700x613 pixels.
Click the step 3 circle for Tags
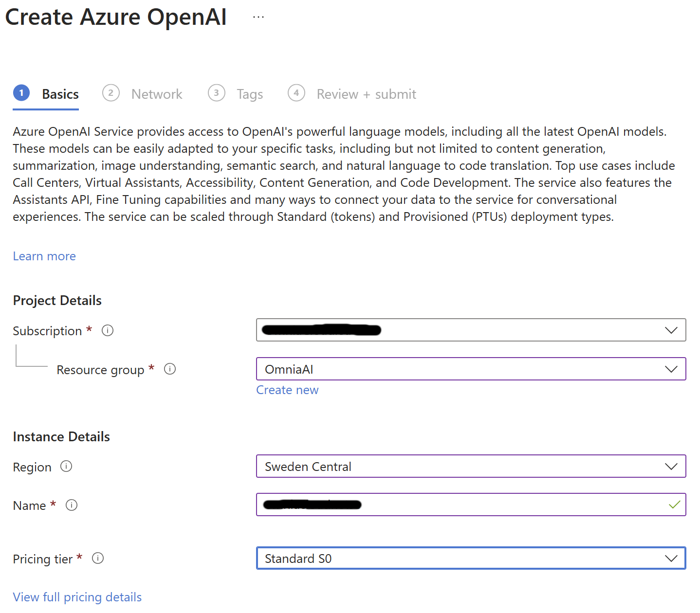[217, 93]
